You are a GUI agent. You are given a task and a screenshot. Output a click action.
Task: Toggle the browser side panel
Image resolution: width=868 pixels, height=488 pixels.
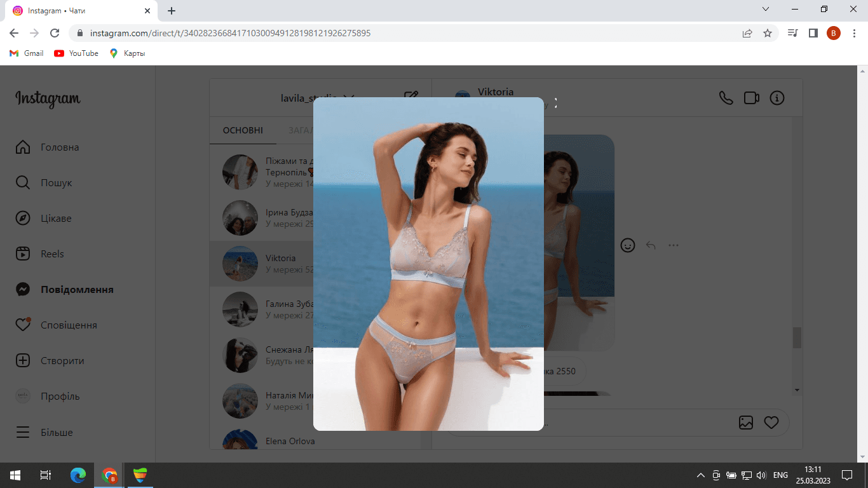(813, 33)
